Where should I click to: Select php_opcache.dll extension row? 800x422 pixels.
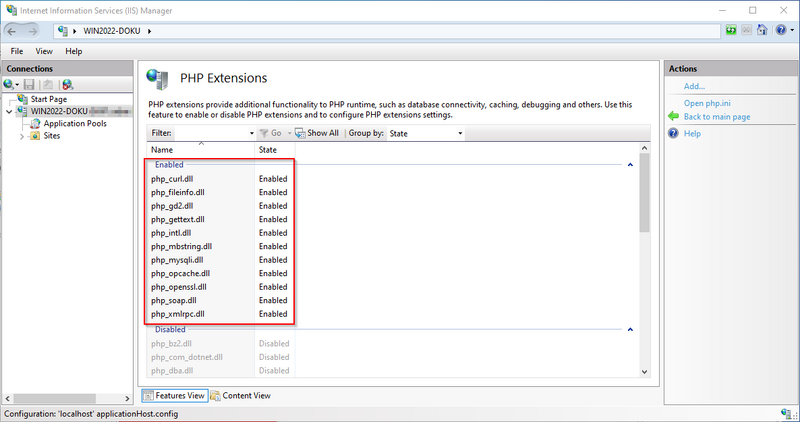click(x=220, y=274)
